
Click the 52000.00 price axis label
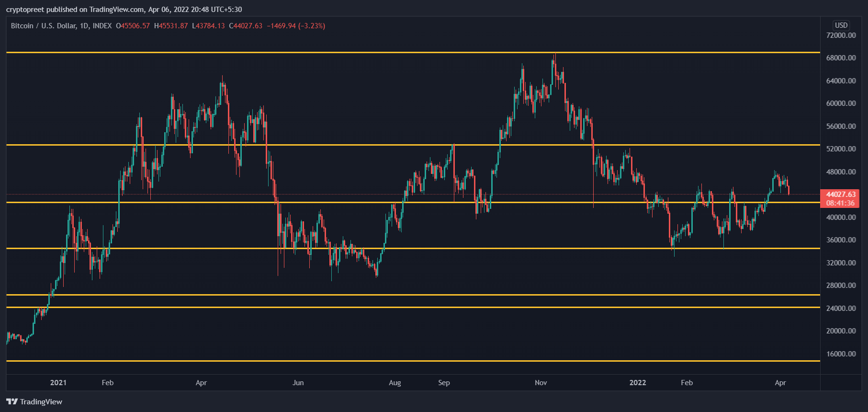tap(841, 149)
